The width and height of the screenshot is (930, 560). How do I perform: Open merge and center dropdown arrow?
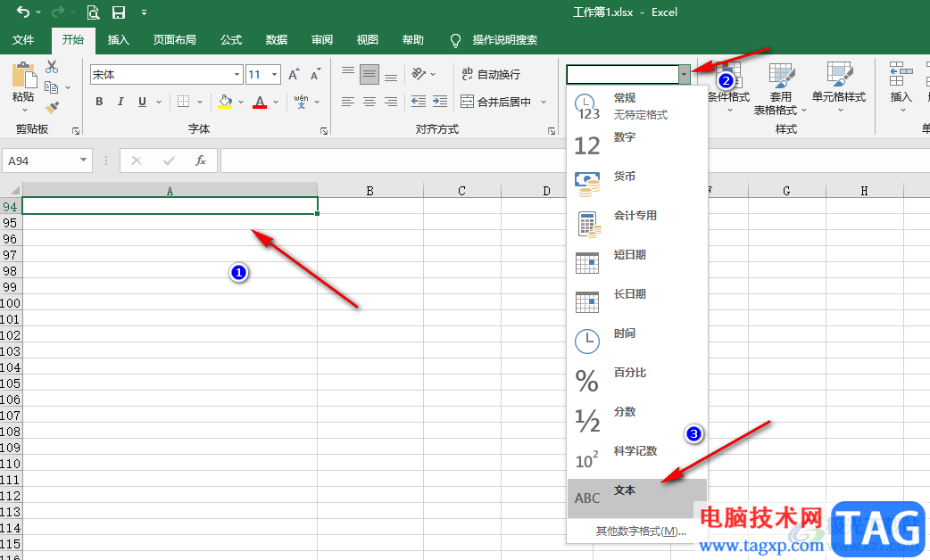[544, 102]
